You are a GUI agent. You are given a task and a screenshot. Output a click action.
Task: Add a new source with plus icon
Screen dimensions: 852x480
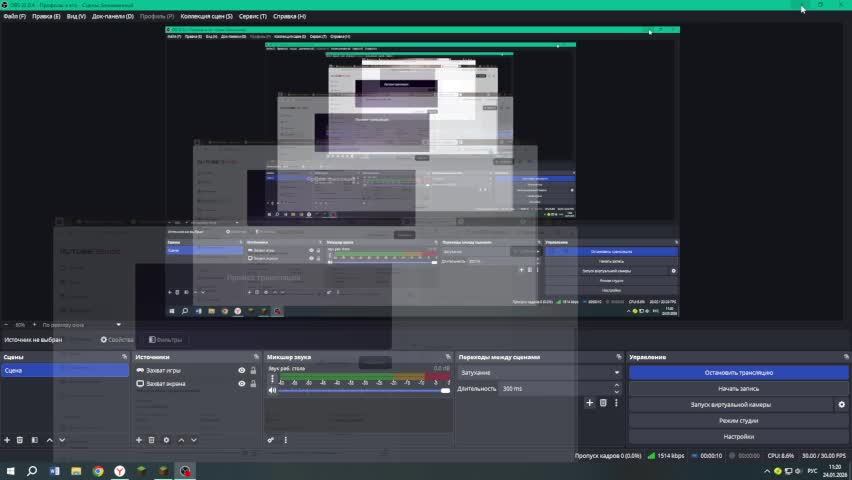pyautogui.click(x=139, y=440)
